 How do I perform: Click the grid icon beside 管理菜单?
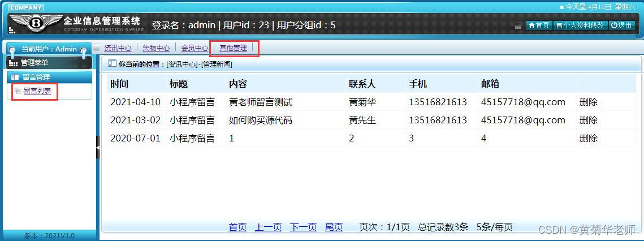point(13,63)
